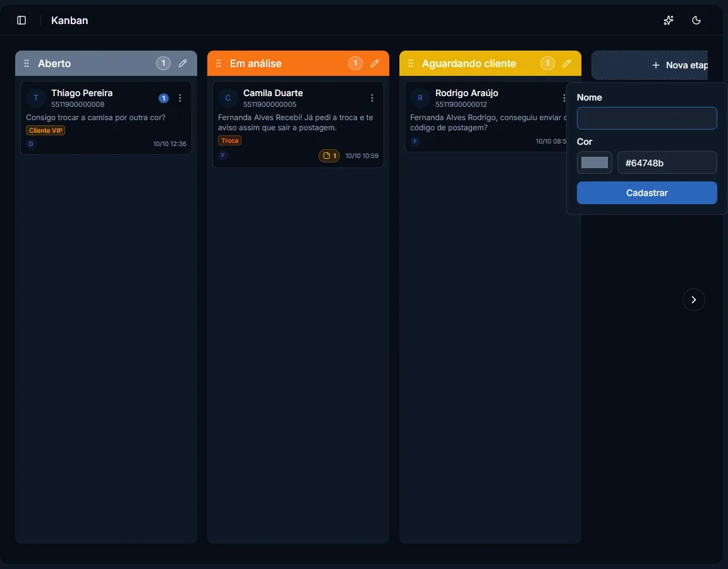
Task: Open Thiago Pereira card options menu
Action: point(180,98)
